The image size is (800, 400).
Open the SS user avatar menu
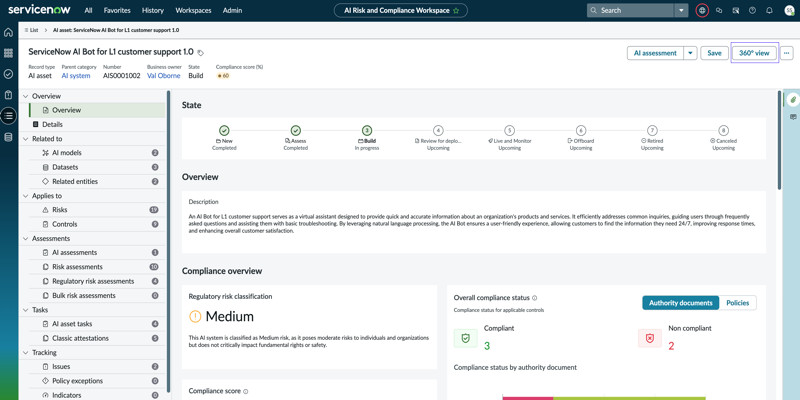tap(789, 10)
